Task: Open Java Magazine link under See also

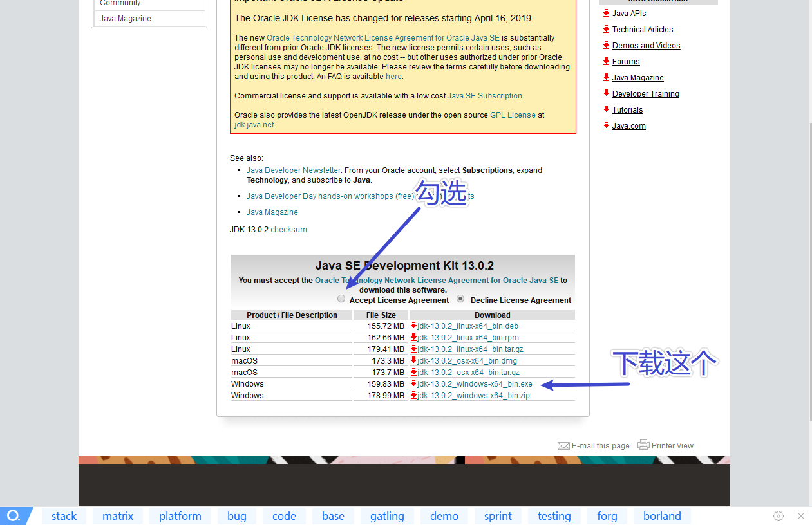Action: [272, 212]
